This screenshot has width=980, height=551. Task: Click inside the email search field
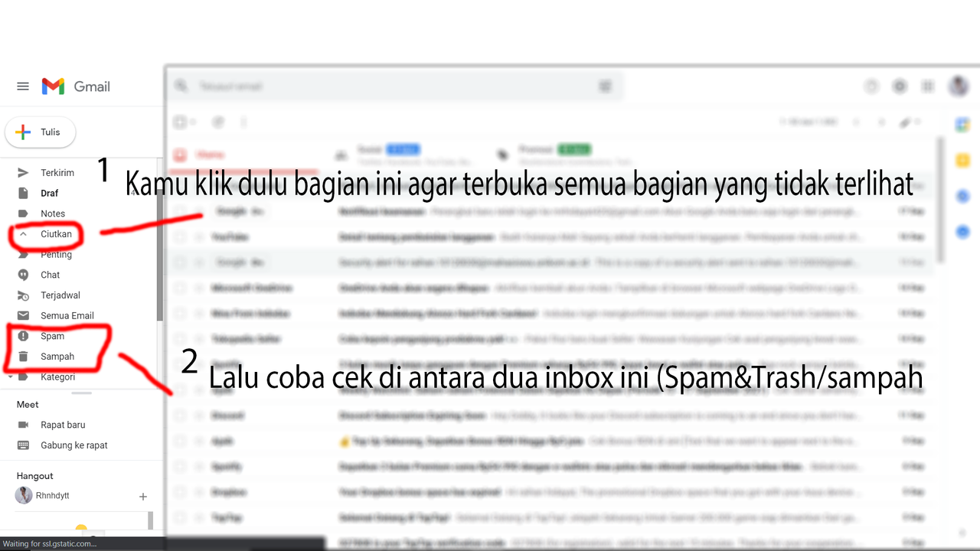(x=394, y=86)
